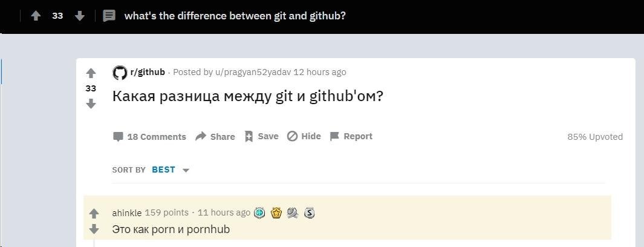Report this post
The width and height of the screenshot is (644, 247).
click(x=351, y=136)
